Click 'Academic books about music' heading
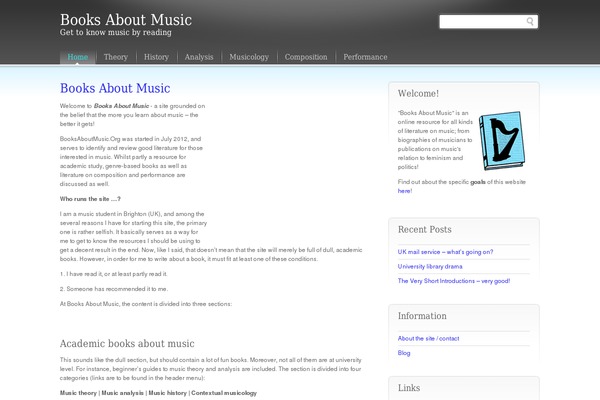The height and width of the screenshot is (400, 600). click(127, 344)
